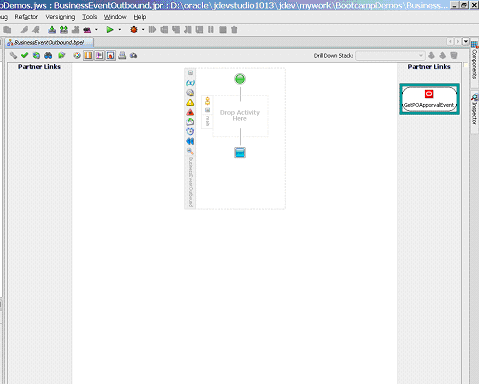Click the second arrow icon after Drill Down Stack
This screenshot has height=384, width=479.
(443, 55)
